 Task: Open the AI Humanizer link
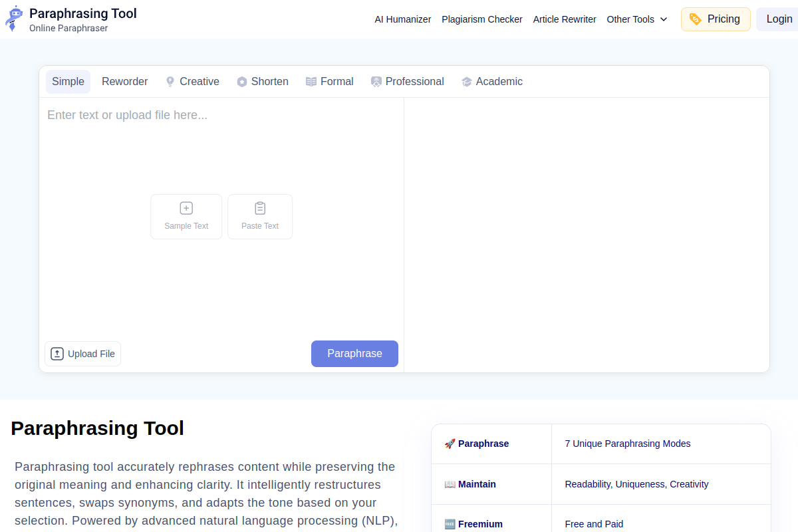403,19
